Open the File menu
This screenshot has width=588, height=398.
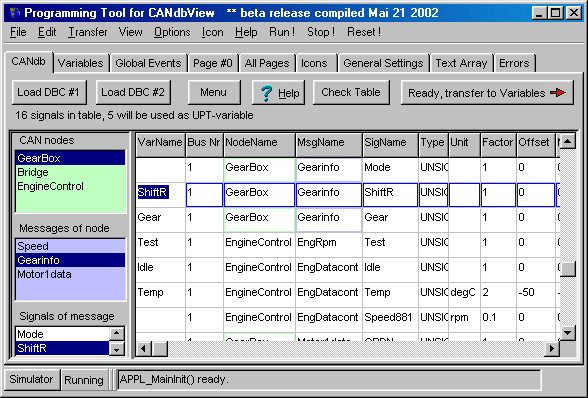[x=18, y=32]
